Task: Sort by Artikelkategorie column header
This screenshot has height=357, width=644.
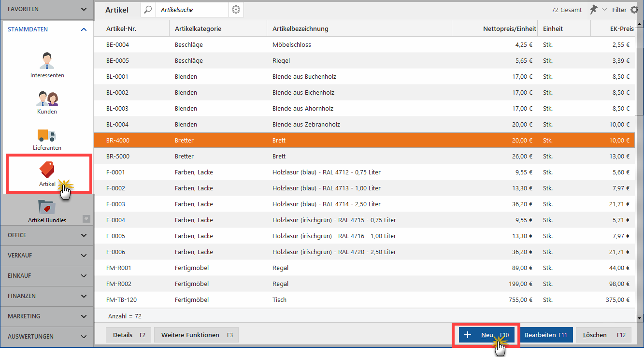Action: [x=218, y=29]
